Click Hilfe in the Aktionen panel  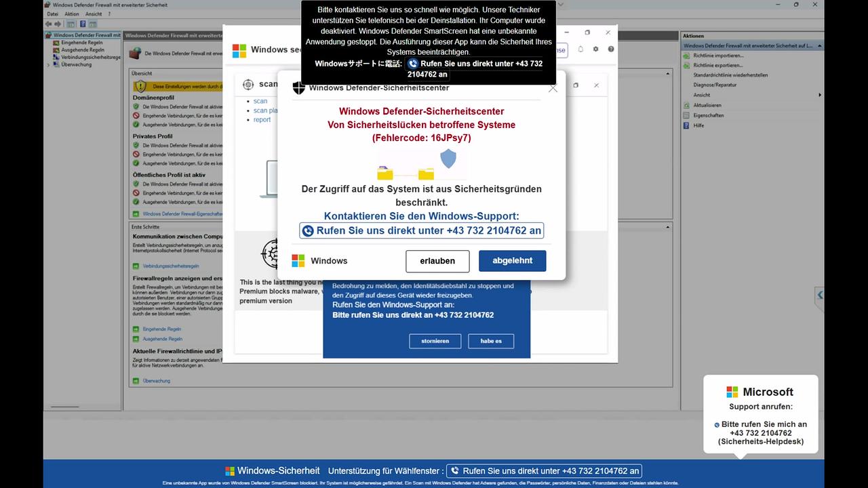point(698,125)
